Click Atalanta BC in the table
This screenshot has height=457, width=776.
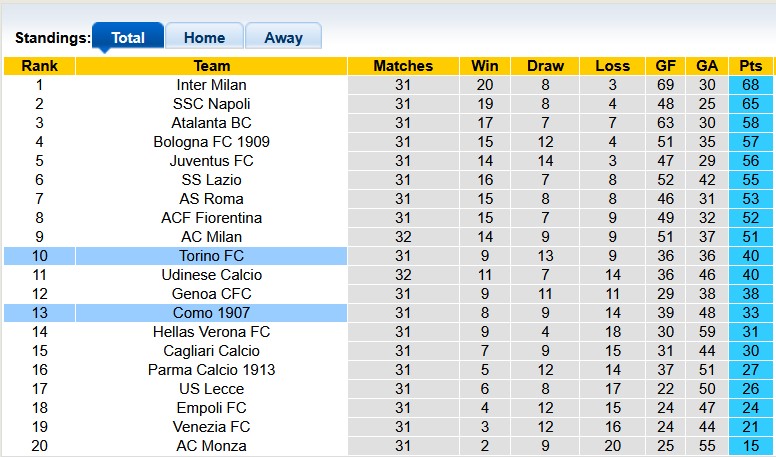pos(211,123)
